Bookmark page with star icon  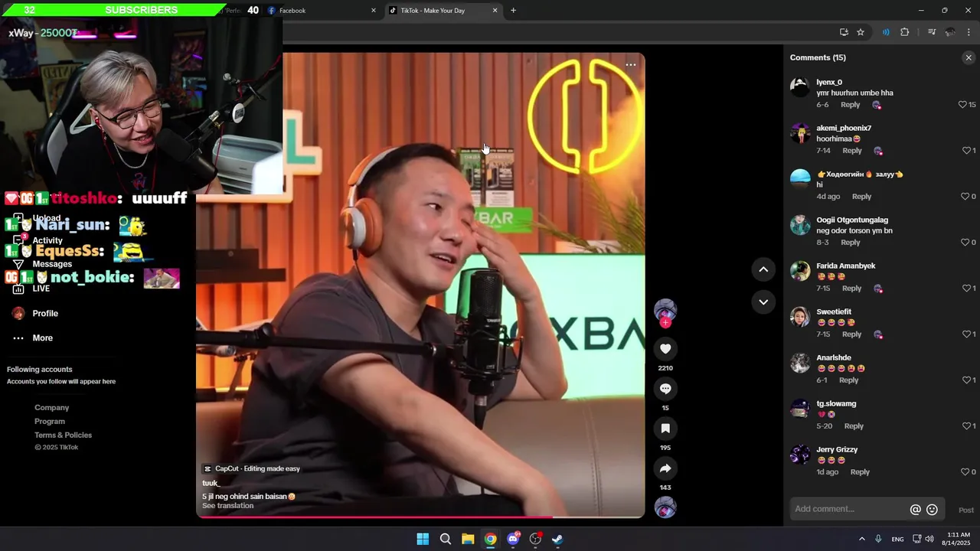[x=861, y=32]
